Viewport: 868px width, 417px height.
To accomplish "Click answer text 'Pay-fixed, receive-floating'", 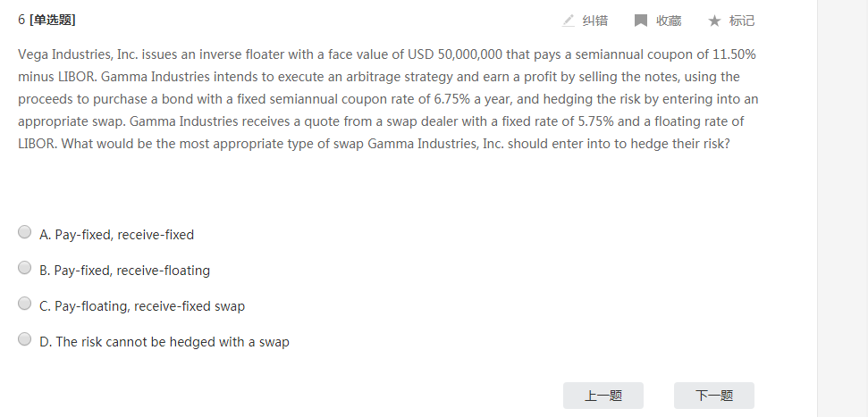I will 132,271.
